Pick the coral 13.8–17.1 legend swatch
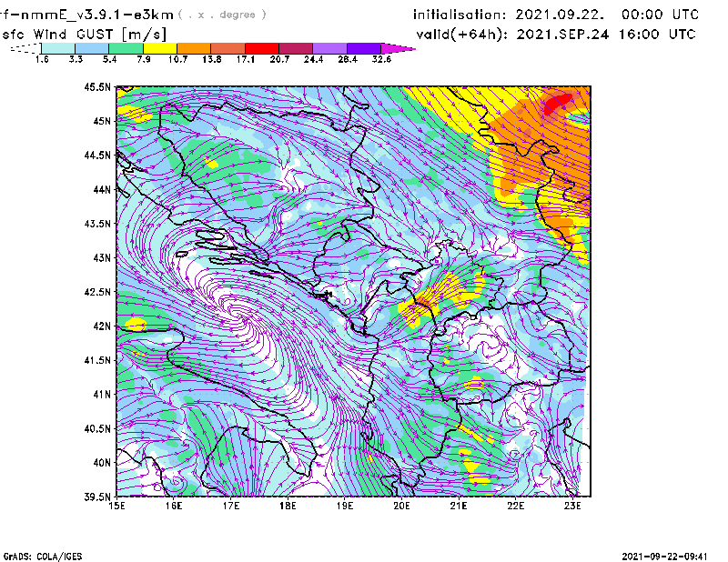The height and width of the screenshot is (562, 728). [228, 48]
